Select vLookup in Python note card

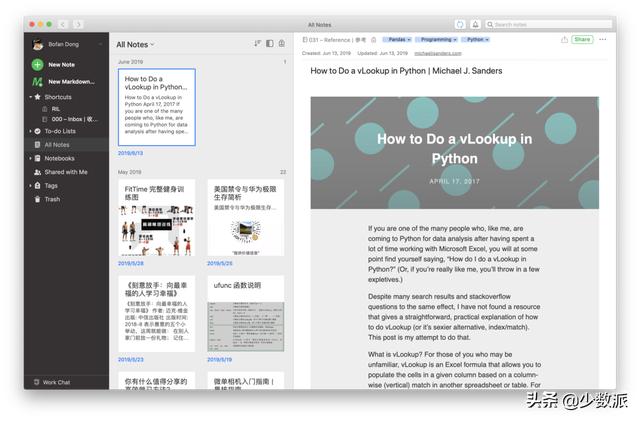[x=157, y=107]
